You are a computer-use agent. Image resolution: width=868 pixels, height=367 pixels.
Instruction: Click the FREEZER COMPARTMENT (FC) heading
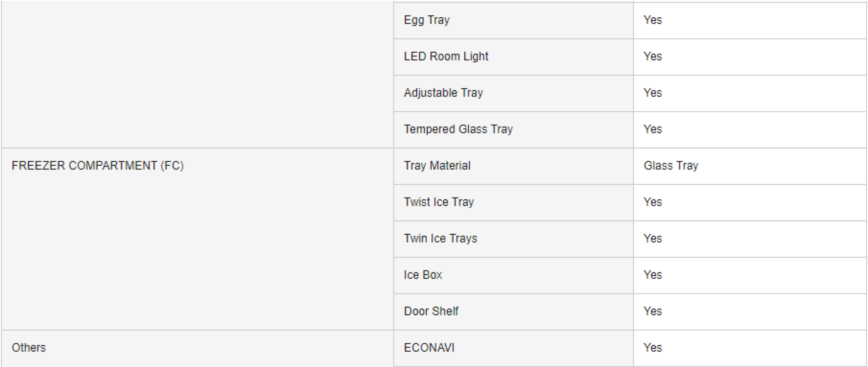[97, 166]
